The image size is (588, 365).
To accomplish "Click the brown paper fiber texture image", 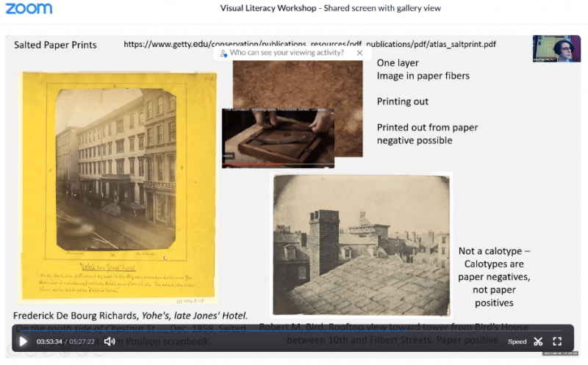I will tap(298, 84).
